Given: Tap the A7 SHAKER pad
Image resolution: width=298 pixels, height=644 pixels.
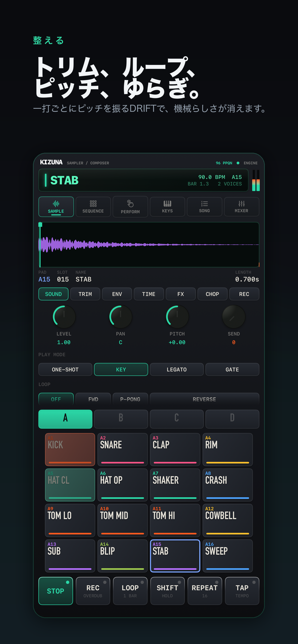Looking at the screenshot, I should point(175,485).
